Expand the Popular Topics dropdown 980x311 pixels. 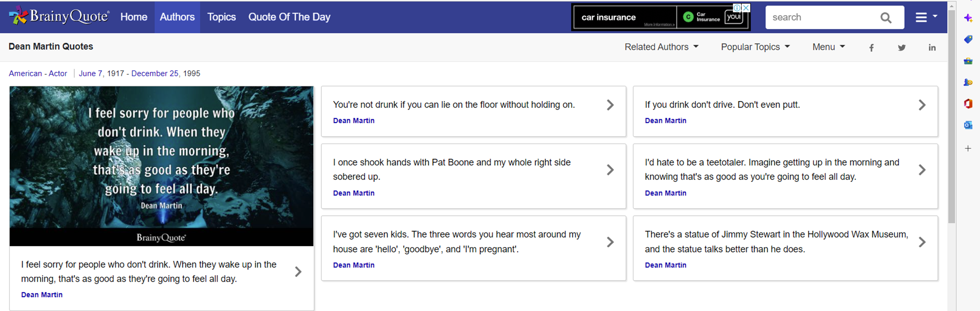point(755,47)
